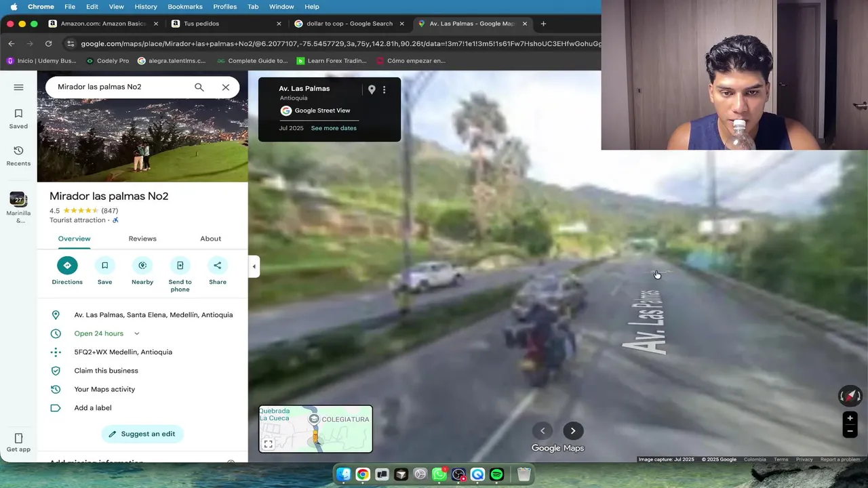Go to previous Street View image
868x488 pixels.
pyautogui.click(x=542, y=430)
